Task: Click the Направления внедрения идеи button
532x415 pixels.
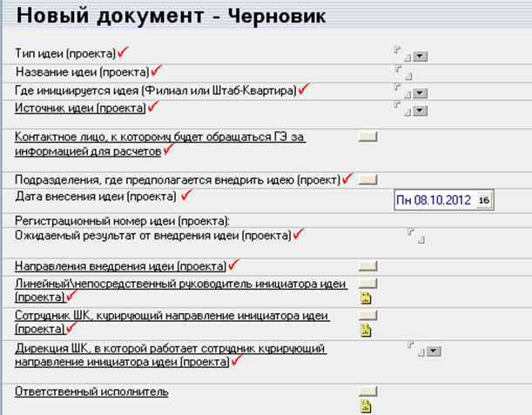Action: point(367,266)
